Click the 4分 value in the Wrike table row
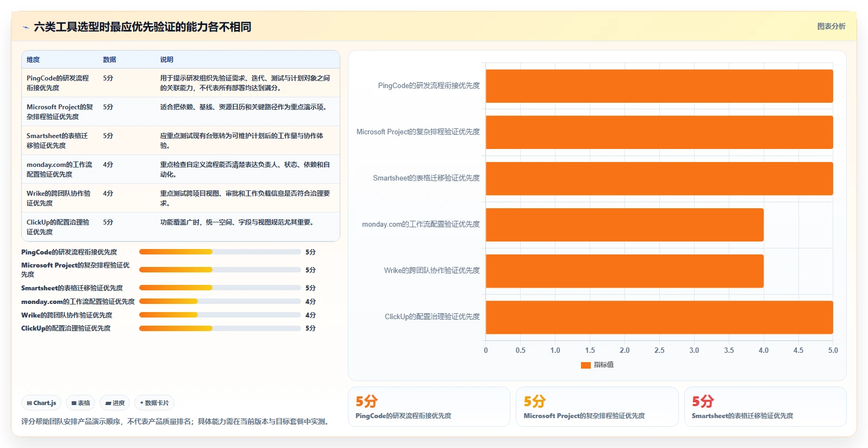Image resolution: width=868 pixels, height=448 pixels. click(x=108, y=194)
